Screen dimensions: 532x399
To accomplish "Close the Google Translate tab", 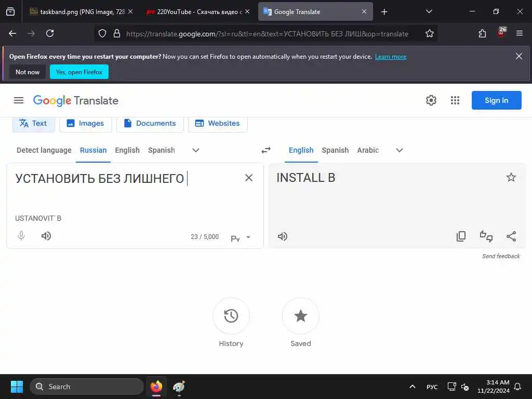I will pos(364,12).
